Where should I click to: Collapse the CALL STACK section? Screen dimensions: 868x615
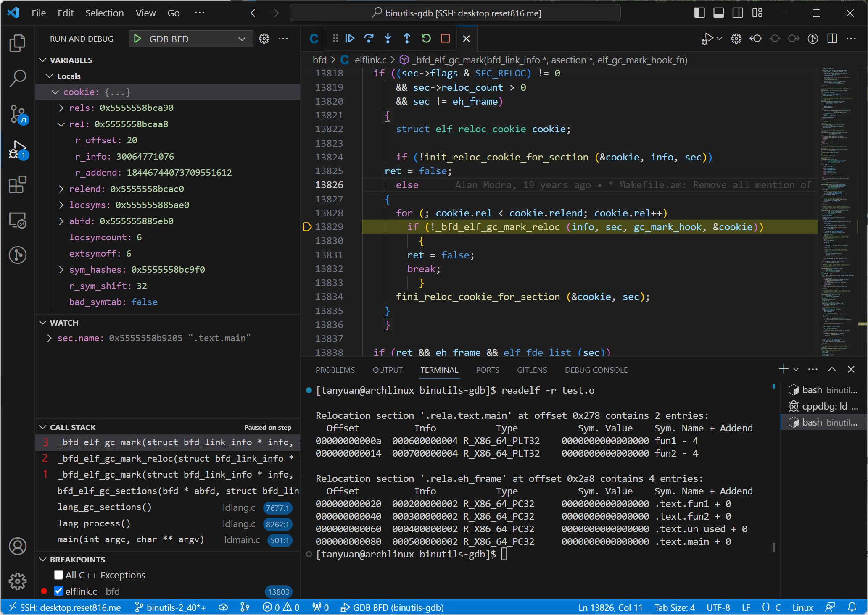tap(42, 427)
